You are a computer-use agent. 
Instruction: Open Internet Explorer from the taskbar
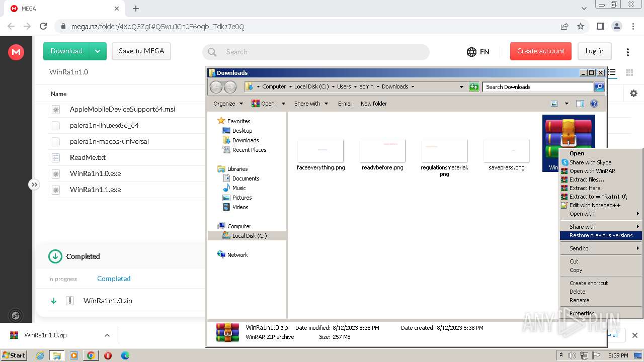pyautogui.click(x=40, y=355)
